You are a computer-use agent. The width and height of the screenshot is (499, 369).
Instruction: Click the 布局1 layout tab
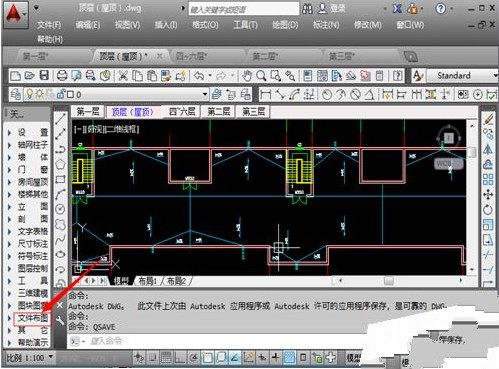[147, 281]
